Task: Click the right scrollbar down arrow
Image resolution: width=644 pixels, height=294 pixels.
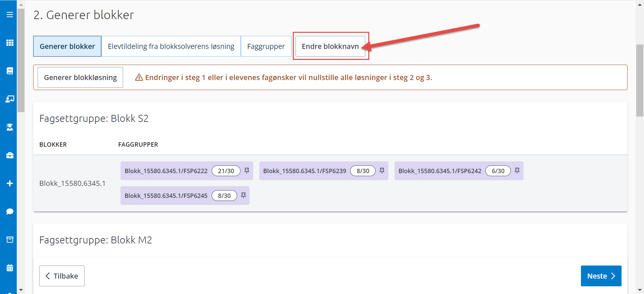Action: tap(640, 290)
